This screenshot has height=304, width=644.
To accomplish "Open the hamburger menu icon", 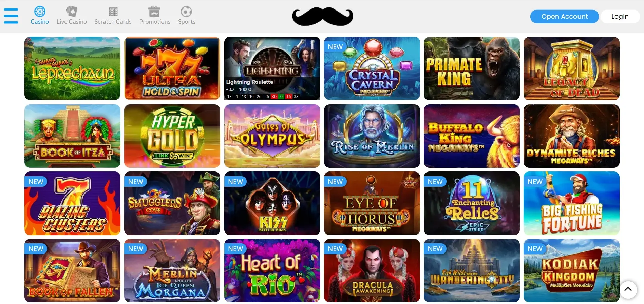I will click(x=11, y=16).
